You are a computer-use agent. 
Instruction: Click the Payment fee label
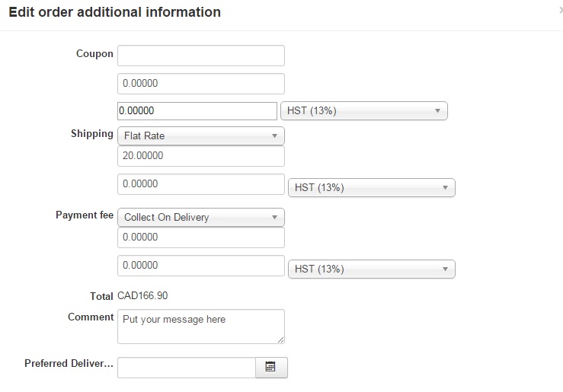(85, 215)
